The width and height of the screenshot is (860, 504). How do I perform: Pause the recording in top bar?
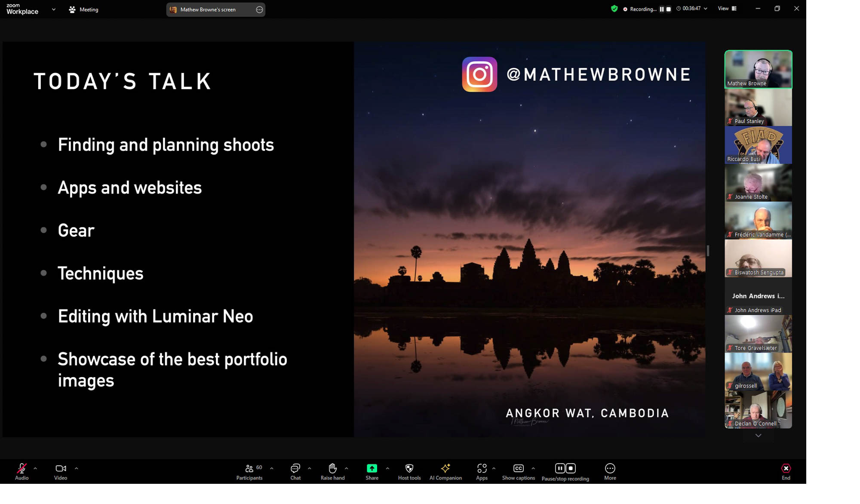click(x=662, y=9)
